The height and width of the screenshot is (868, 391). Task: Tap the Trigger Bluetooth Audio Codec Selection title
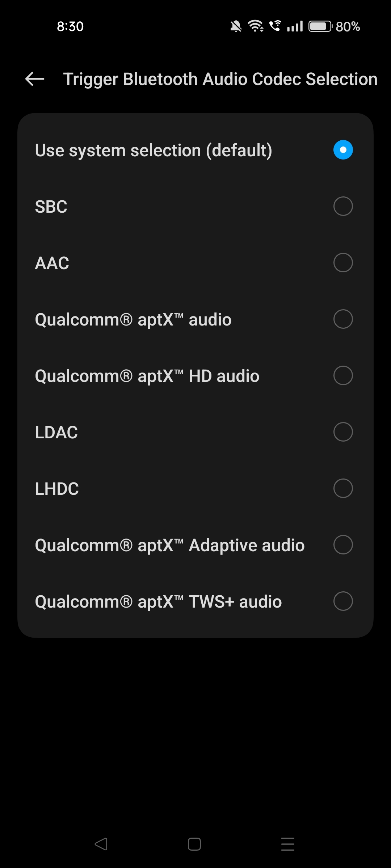pyautogui.click(x=220, y=79)
